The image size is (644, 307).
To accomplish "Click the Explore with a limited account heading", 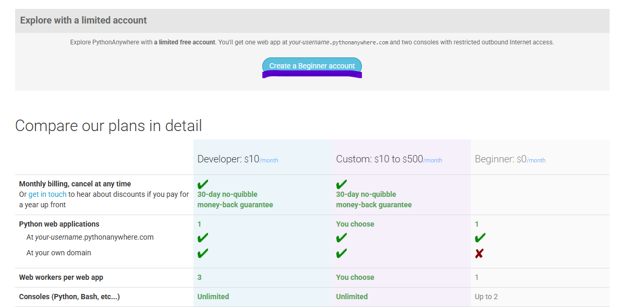I will click(x=83, y=20).
